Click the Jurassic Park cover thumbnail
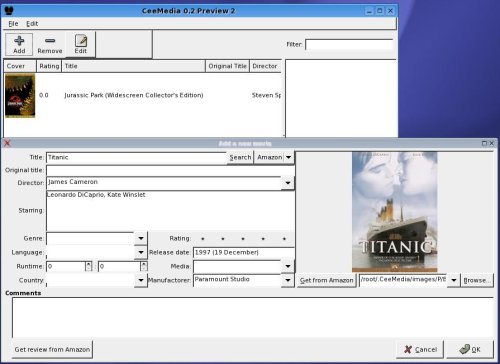500x364 pixels. pos(20,96)
